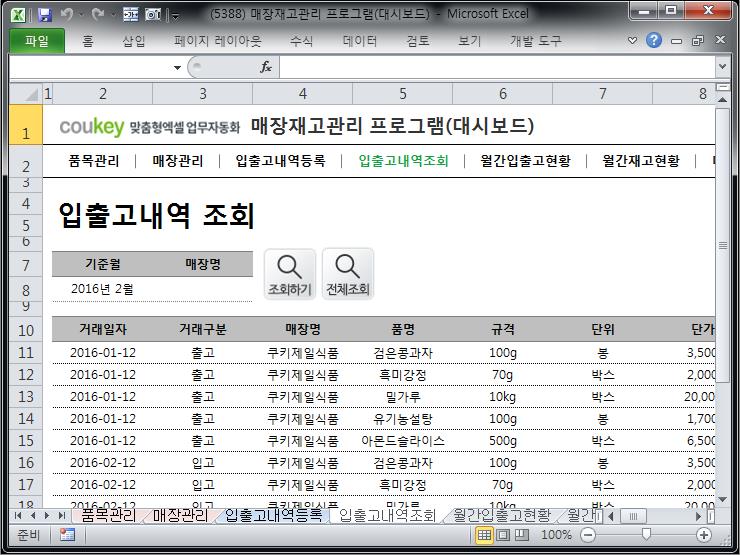Open the 개발 도구 ribbon tab

pyautogui.click(x=536, y=41)
